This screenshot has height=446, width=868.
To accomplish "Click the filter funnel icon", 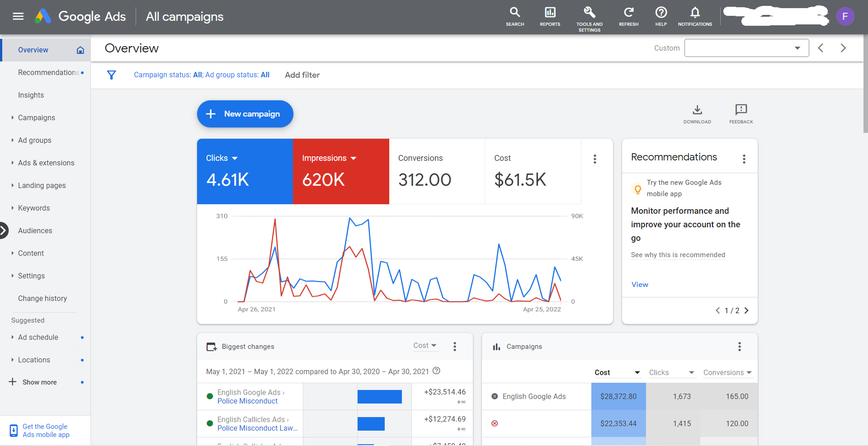I will 111,75.
